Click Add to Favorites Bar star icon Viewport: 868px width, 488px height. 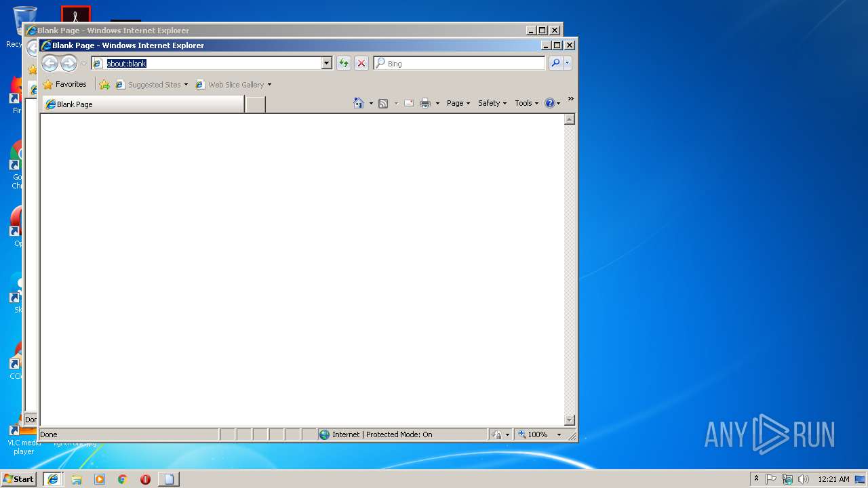[104, 85]
